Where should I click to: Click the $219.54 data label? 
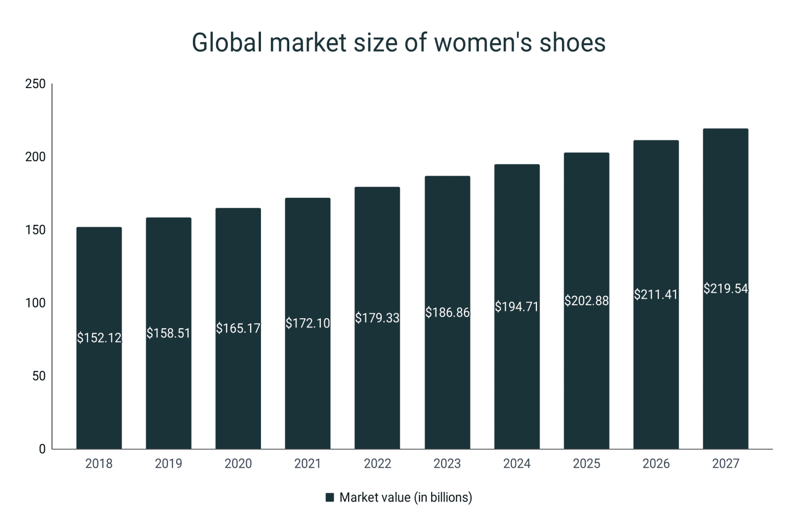coord(725,288)
